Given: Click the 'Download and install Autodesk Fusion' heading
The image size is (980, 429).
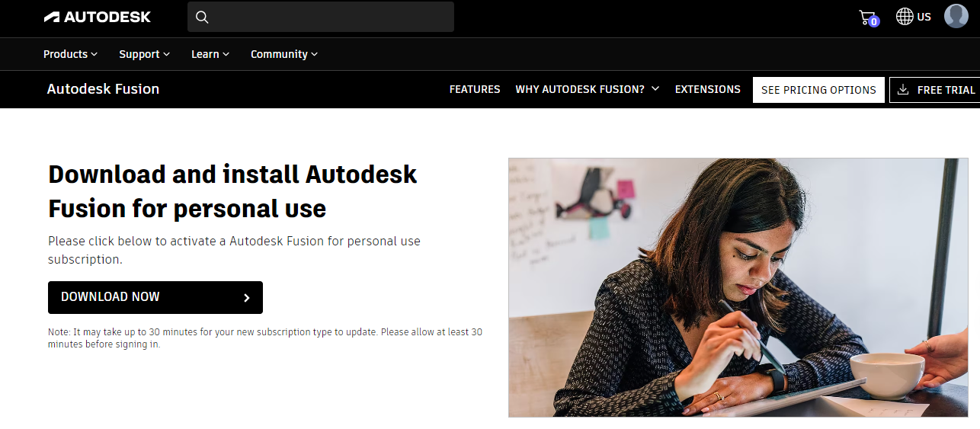Looking at the screenshot, I should point(232,191).
